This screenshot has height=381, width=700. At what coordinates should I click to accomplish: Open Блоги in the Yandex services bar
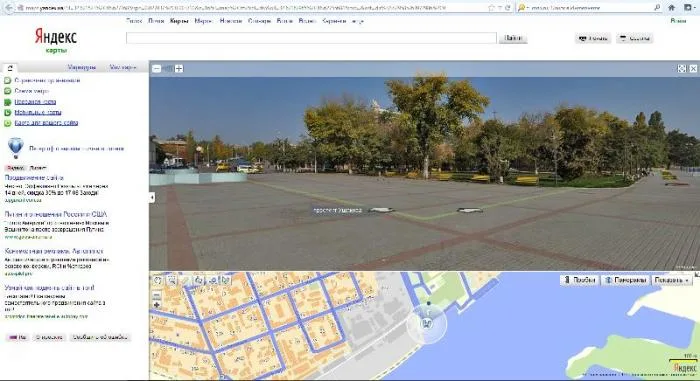tap(284, 21)
